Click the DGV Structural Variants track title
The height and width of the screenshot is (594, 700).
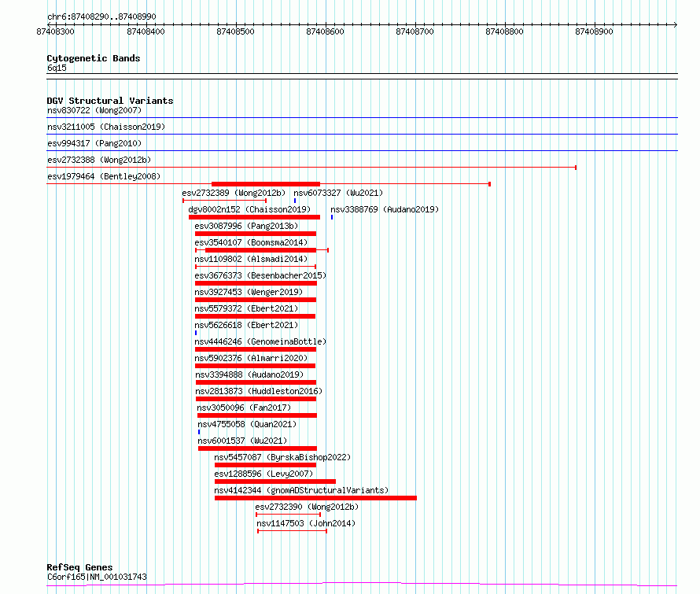(110, 101)
